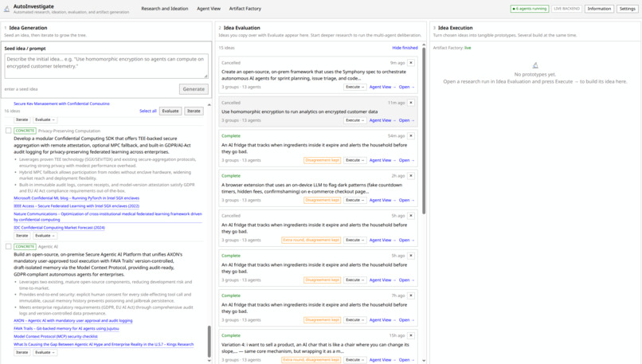Image resolution: width=642 pixels, height=364 pixels.
Task: Open Agent View for the Symphony spec card
Action: [382, 87]
